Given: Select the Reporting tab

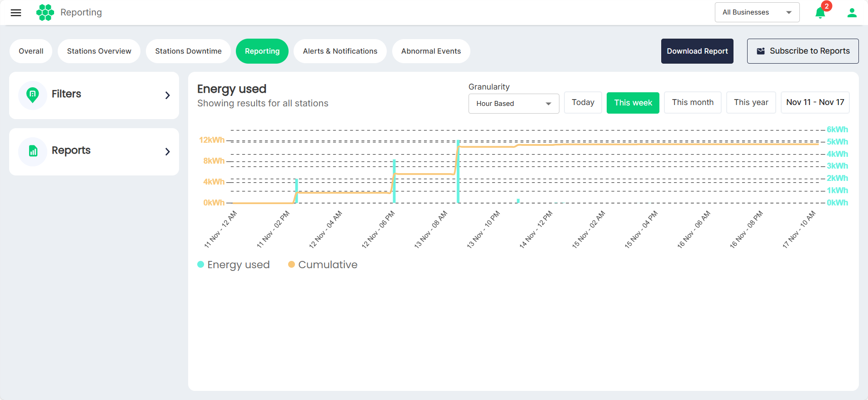Looking at the screenshot, I should click(262, 51).
